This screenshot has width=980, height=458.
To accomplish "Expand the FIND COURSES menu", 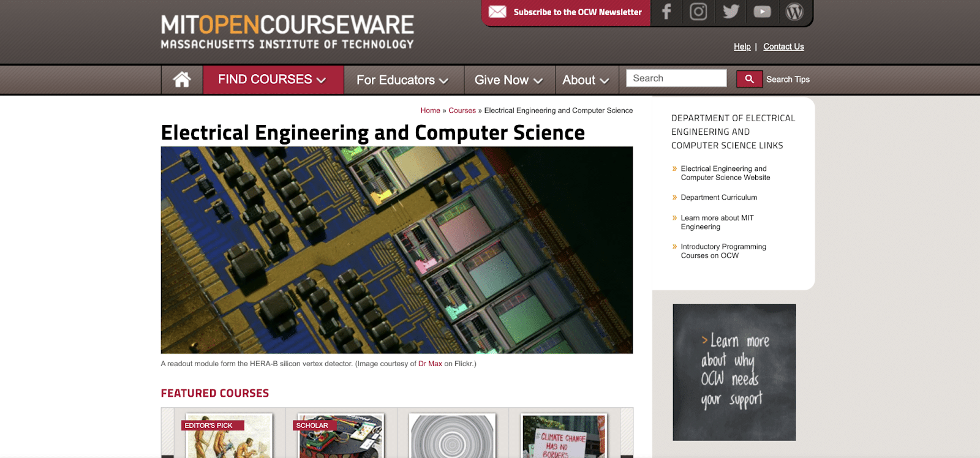I will click(x=273, y=80).
